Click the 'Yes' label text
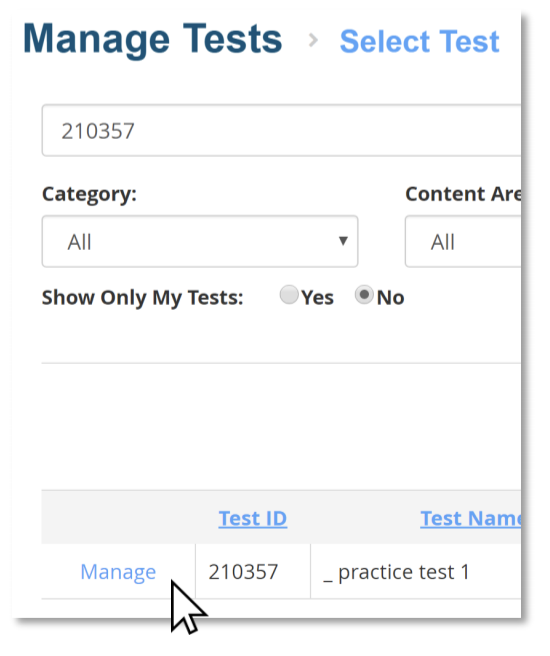The image size is (550, 656). click(x=317, y=298)
